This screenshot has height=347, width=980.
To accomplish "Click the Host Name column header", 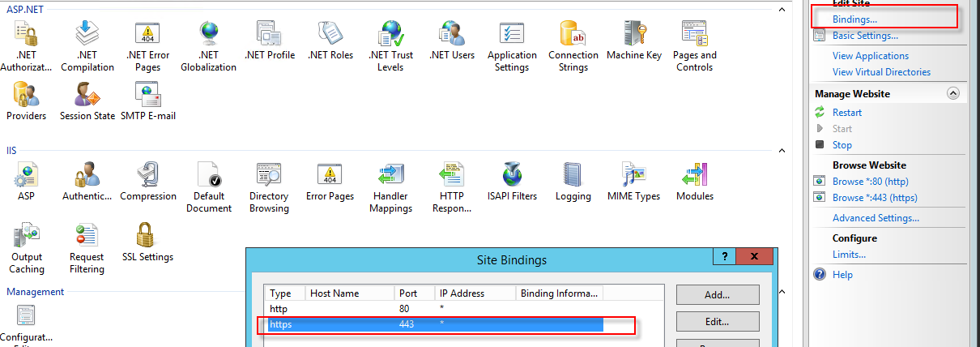I will (350, 293).
